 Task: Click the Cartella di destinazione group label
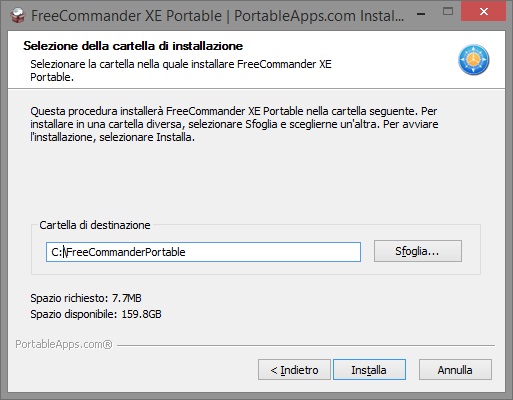click(x=95, y=225)
